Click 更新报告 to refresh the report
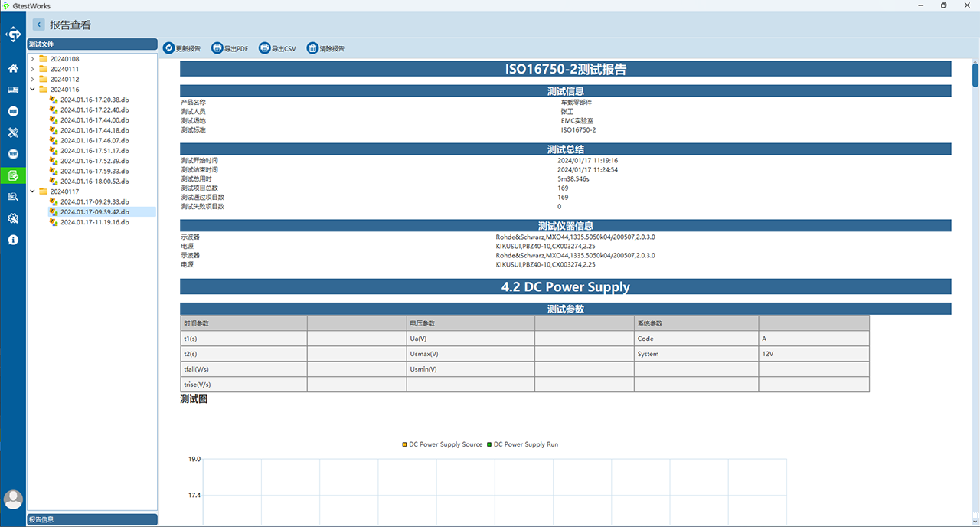 tap(182, 48)
